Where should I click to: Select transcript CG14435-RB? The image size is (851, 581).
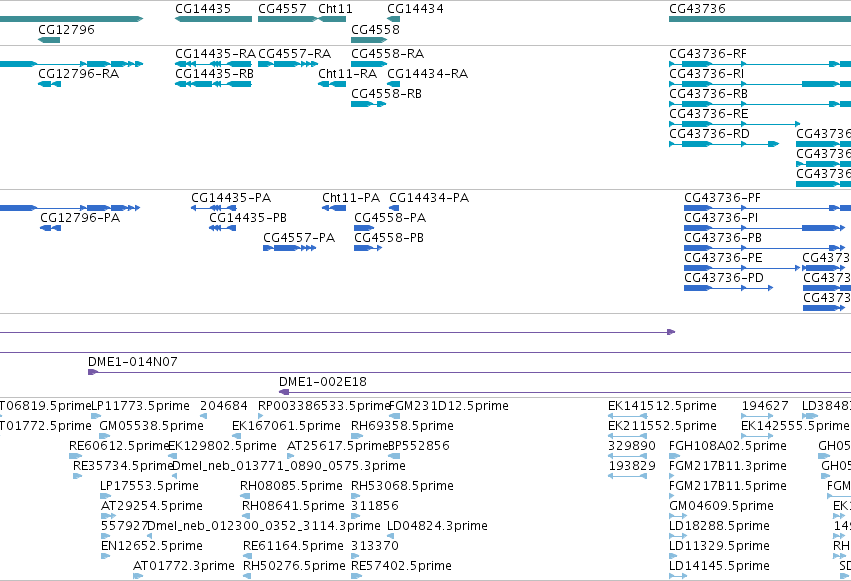pyautogui.click(x=213, y=84)
